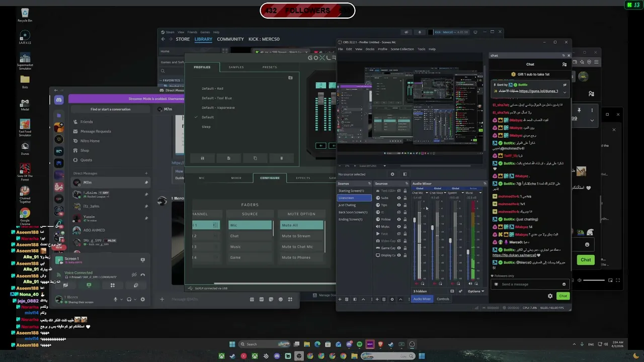Toggle visibility of Follow source
The image size is (644, 362).
coord(399,219)
